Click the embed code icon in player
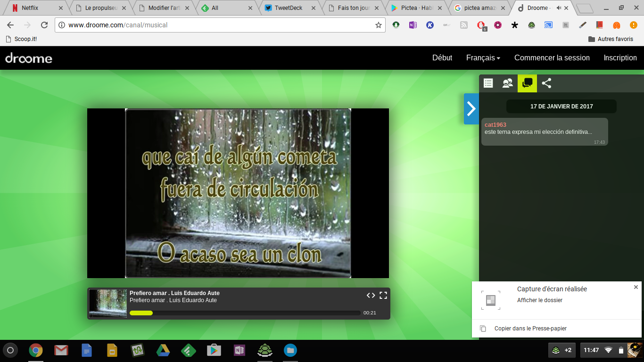The height and width of the screenshot is (362, 644). click(371, 295)
